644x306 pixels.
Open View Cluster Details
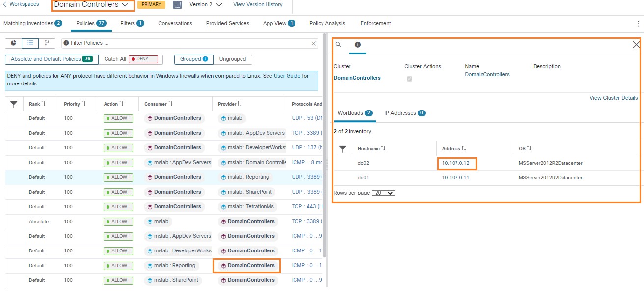(x=614, y=98)
